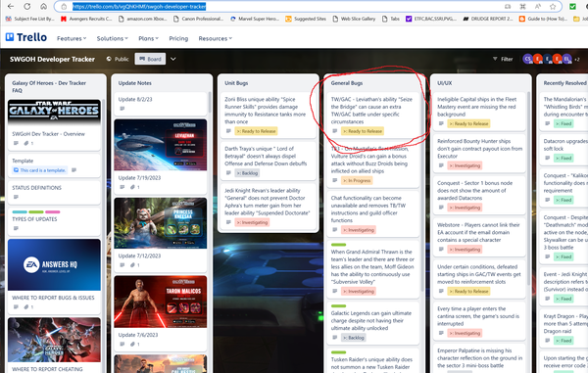The height and width of the screenshot is (373, 588).
Task: Click the Ready to Release label on Ineligible Capital ships
Action: (x=468, y=123)
